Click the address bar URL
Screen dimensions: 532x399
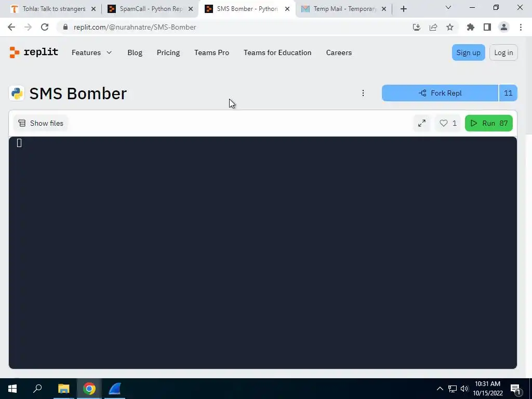[135, 27]
